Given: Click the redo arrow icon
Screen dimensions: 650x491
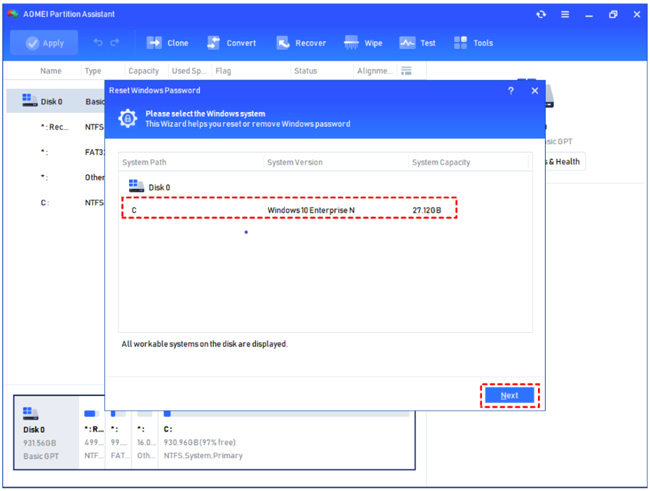Looking at the screenshot, I should coord(115,42).
